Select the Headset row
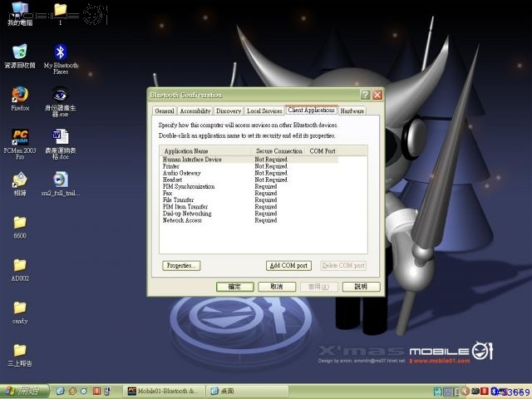This screenshot has width=532, height=399. point(249,180)
